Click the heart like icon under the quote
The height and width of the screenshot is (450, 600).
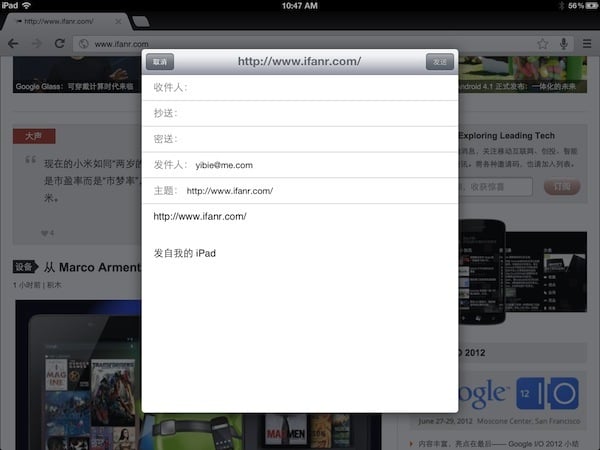coord(46,233)
